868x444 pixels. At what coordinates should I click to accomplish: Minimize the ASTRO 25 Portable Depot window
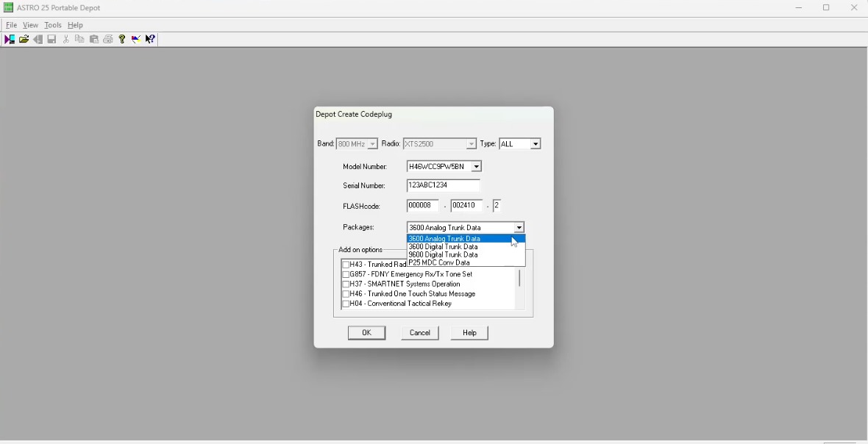click(799, 8)
